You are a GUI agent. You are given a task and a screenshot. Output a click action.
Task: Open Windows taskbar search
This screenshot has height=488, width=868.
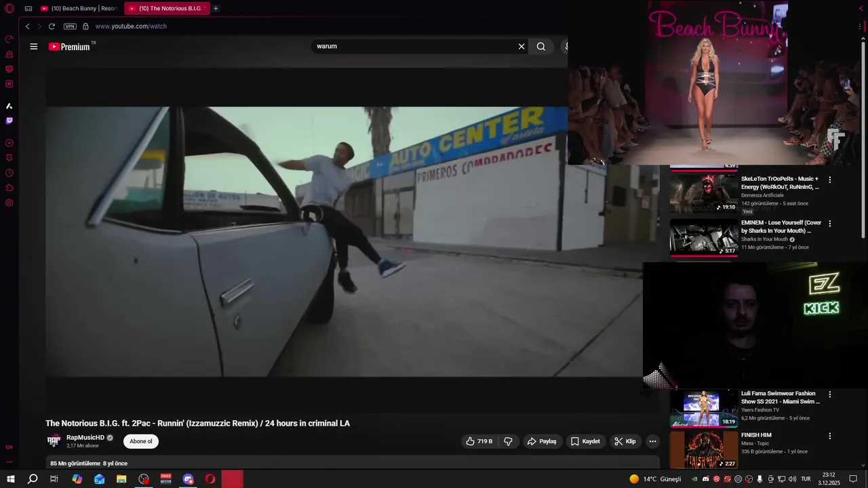33,479
